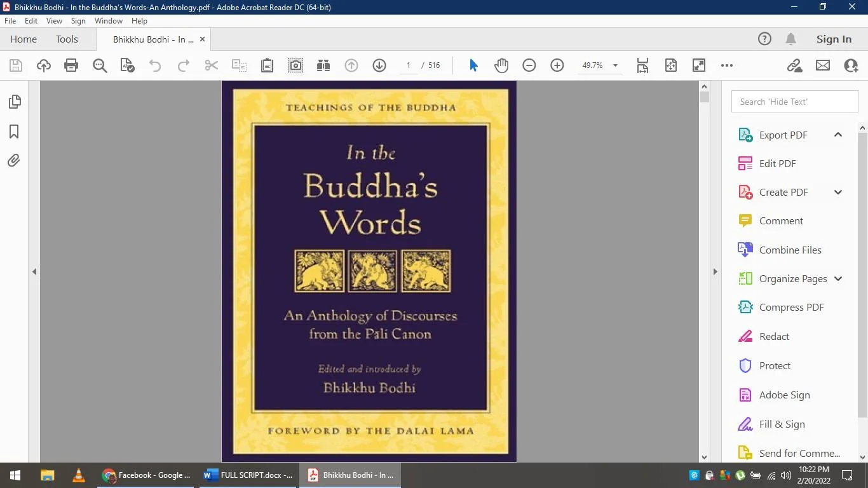Close the Bhikkhu Bodhi document tab
The height and width of the screenshot is (488, 868).
(202, 39)
